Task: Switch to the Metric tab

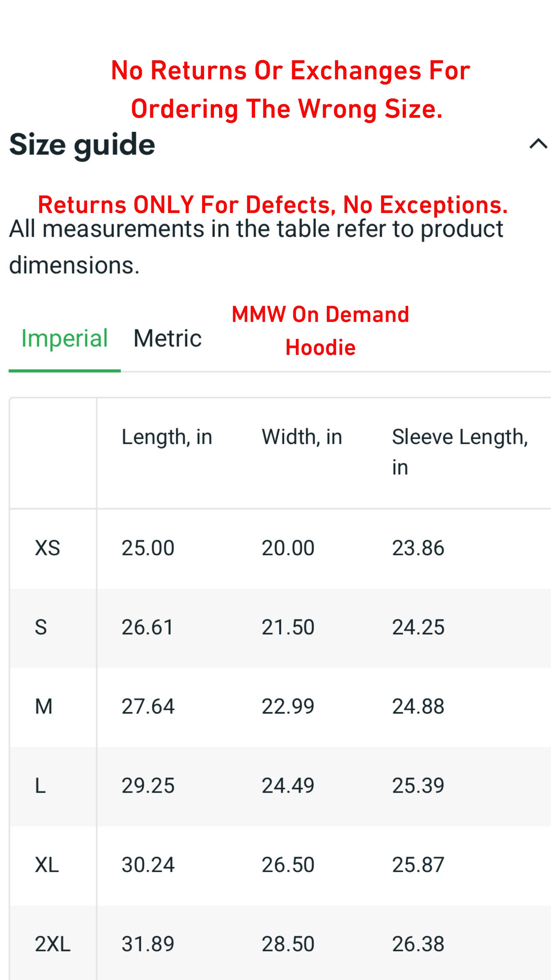Action: click(x=167, y=338)
